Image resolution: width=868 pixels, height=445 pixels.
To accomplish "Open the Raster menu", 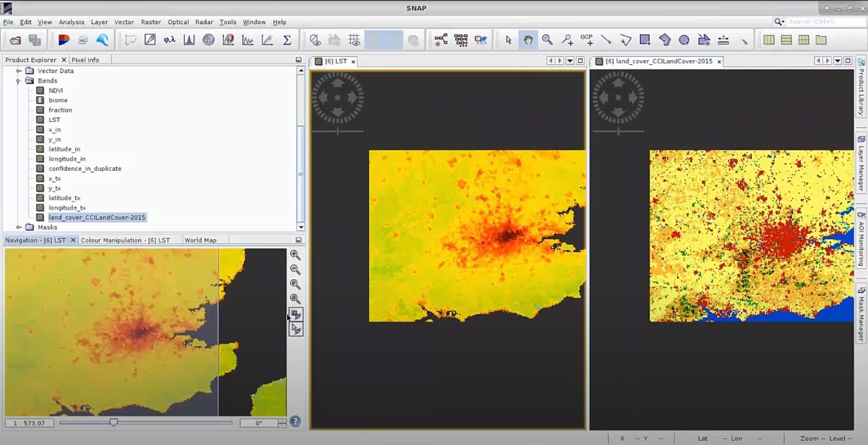I will pos(151,22).
